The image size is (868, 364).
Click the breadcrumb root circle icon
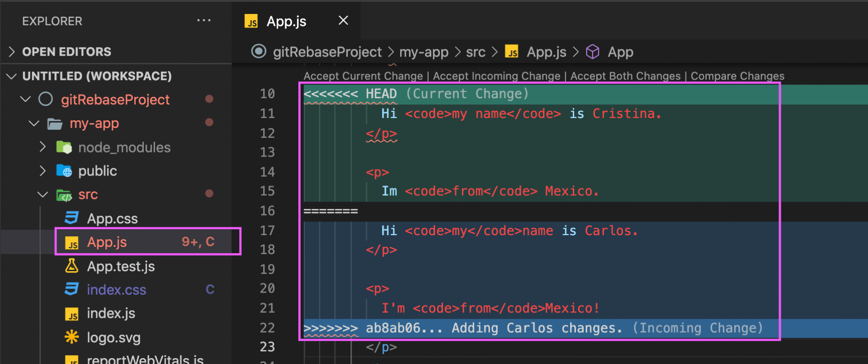[x=259, y=51]
